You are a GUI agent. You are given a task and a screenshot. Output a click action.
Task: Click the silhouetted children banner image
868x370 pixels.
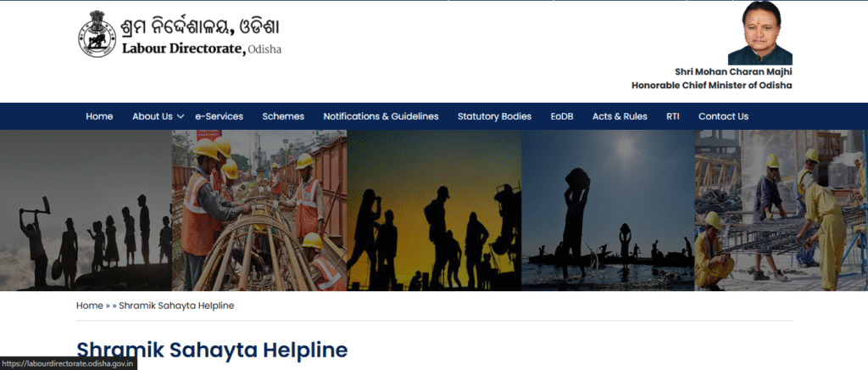click(x=86, y=210)
